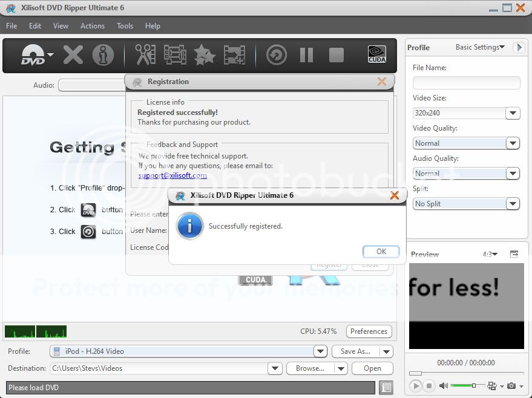The image size is (532, 398).
Task: Toggle the CUDA acceleration icon
Action: point(377,54)
